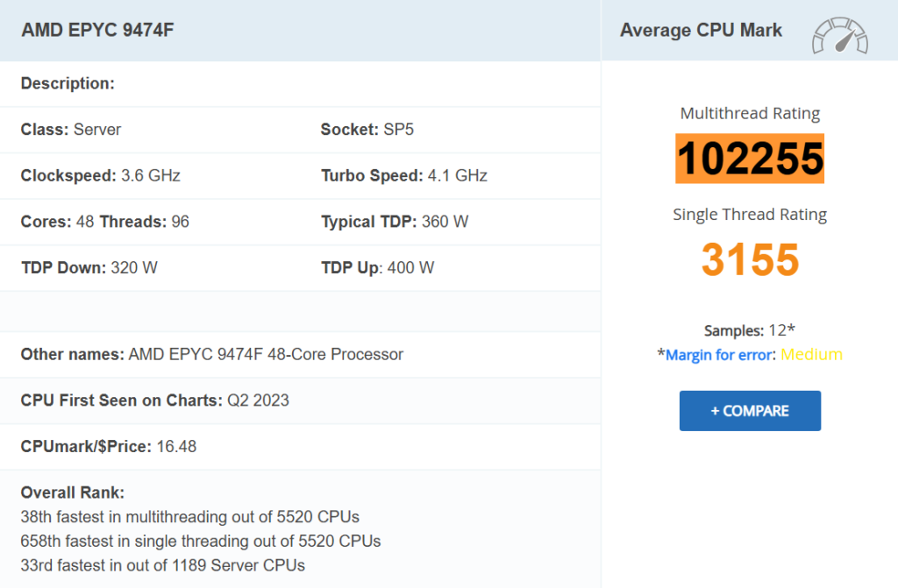898x588 pixels.
Task: Click the Single Thread Rating score 3155
Action: tap(750, 259)
